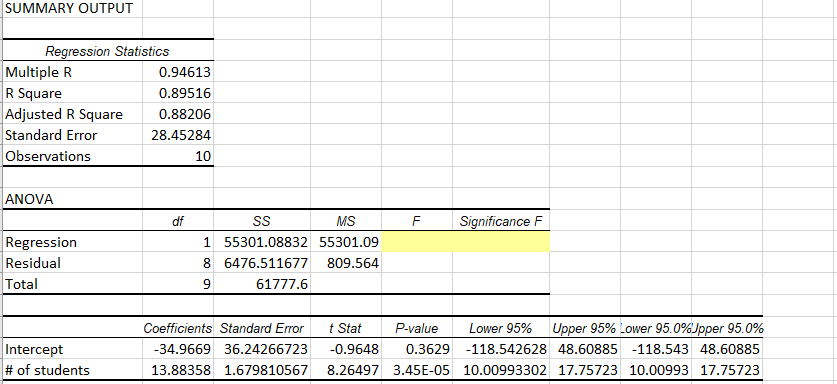Select the Total row label

tap(73, 284)
